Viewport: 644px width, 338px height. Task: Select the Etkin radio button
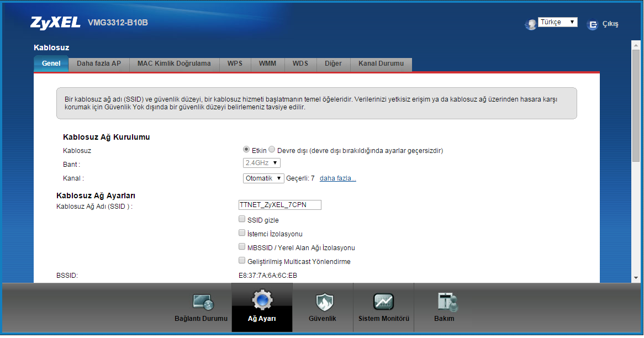pos(246,150)
